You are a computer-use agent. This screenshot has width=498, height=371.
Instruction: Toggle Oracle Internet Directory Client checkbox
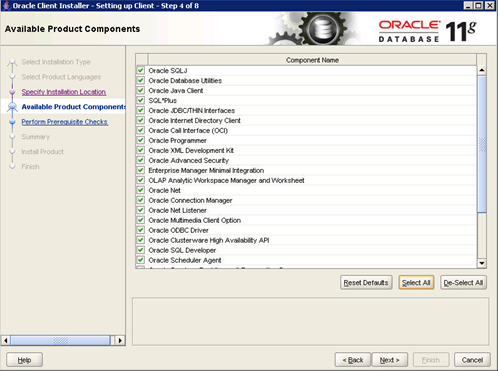[141, 120]
